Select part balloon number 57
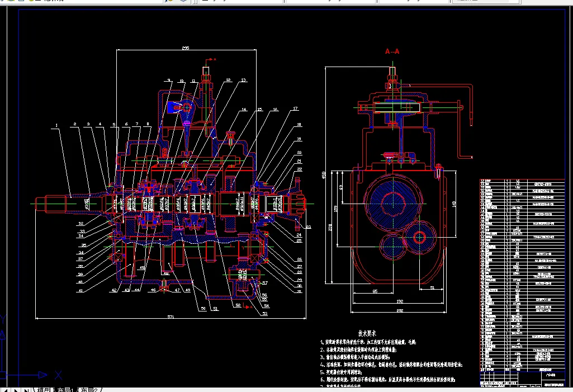Image resolution: width=573 pixels, height=392 pixels. tap(265, 282)
